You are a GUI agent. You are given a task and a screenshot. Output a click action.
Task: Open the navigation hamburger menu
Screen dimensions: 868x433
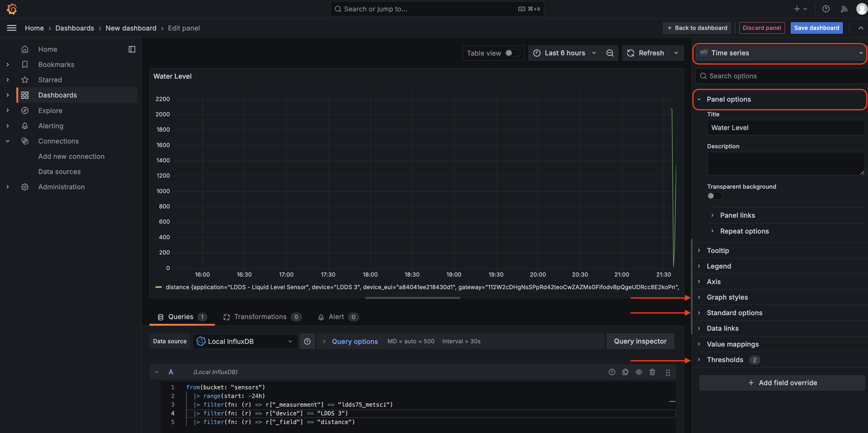11,28
